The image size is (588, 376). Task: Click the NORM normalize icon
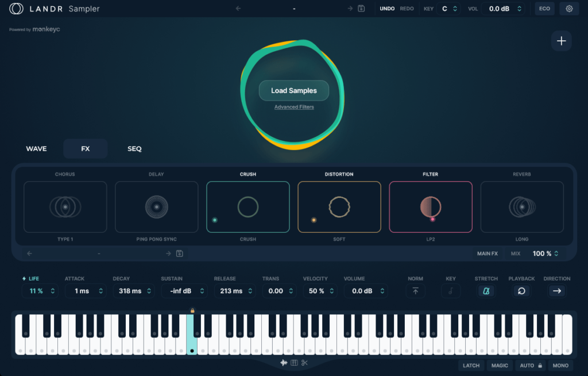[x=416, y=291]
